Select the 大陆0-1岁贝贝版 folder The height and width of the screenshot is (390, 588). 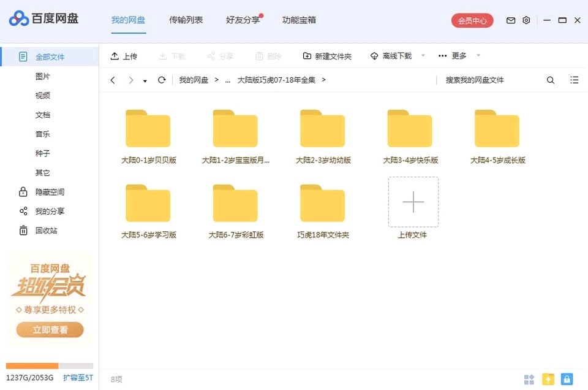pyautogui.click(x=148, y=136)
